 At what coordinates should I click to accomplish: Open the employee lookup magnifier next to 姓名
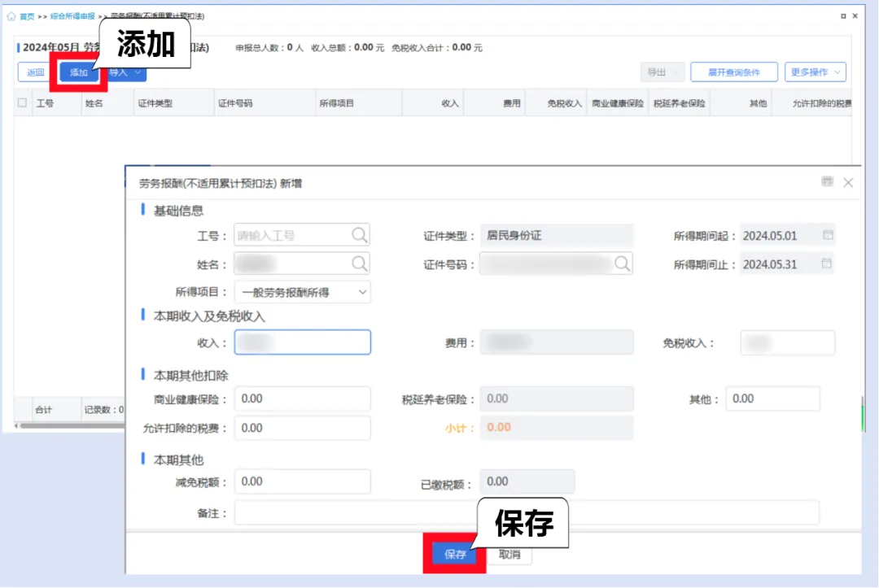tap(361, 264)
